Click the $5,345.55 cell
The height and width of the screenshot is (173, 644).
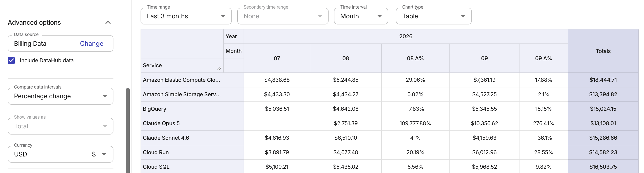click(484, 109)
